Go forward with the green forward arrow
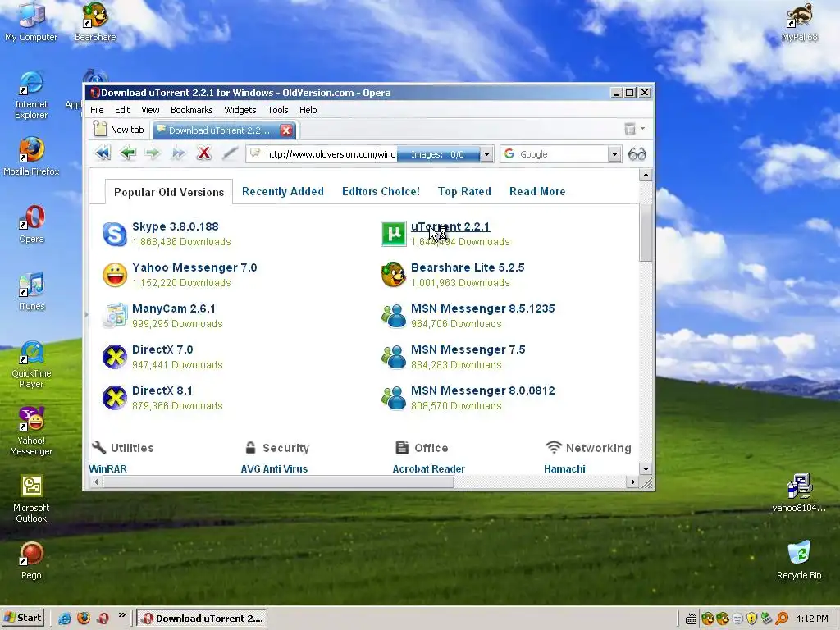This screenshot has height=630, width=840. (x=153, y=153)
